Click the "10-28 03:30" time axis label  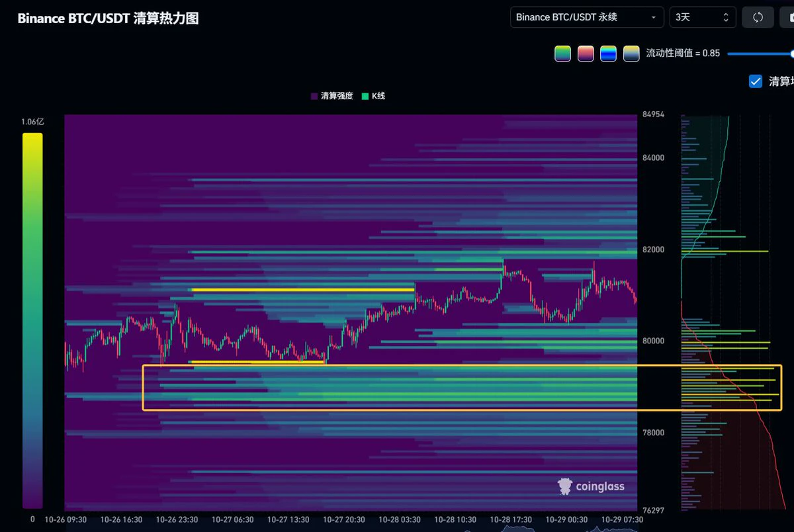(x=399, y=520)
